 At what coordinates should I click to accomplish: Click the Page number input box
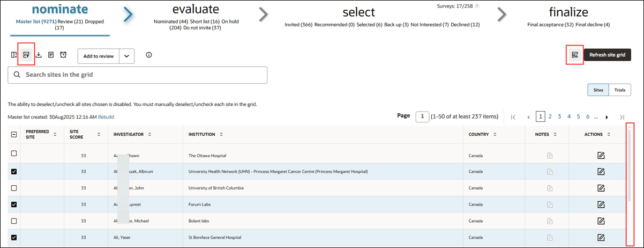(x=423, y=116)
